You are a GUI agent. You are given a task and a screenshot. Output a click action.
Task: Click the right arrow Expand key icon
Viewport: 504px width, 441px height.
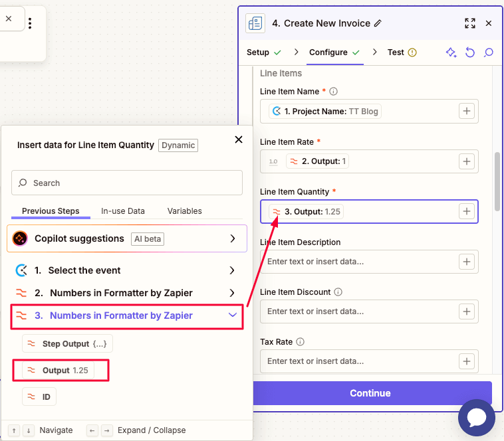click(x=107, y=430)
